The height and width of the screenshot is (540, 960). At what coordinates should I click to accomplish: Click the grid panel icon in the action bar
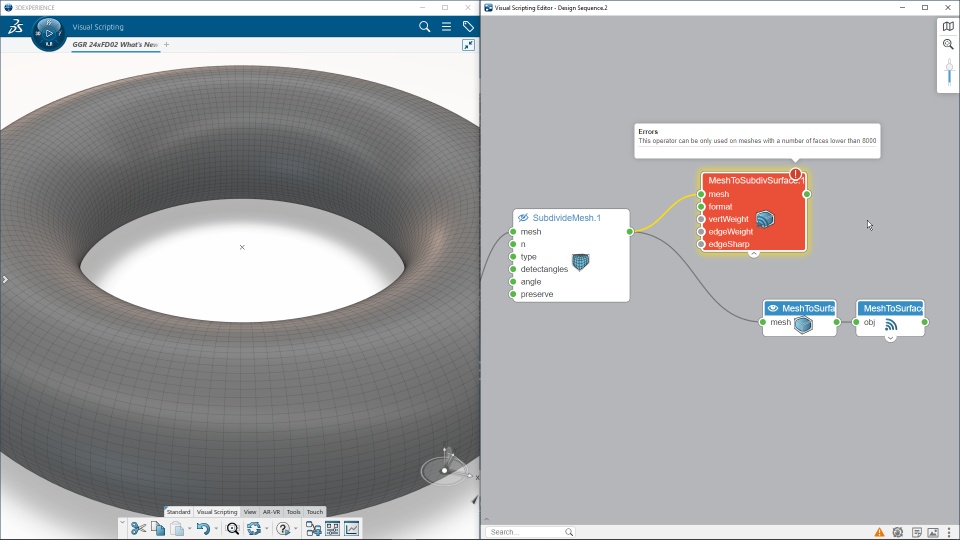coord(332,528)
